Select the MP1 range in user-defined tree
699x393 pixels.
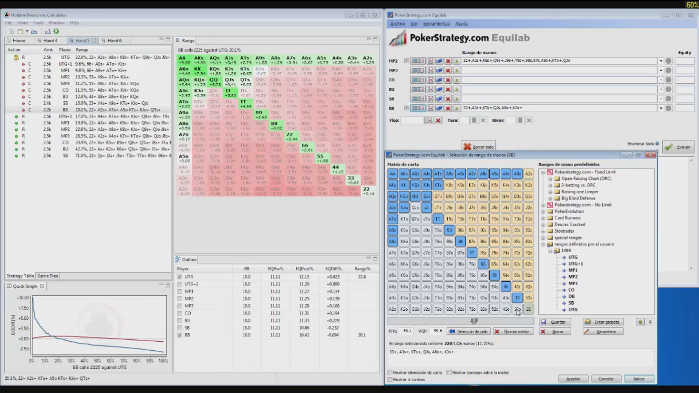(x=573, y=270)
